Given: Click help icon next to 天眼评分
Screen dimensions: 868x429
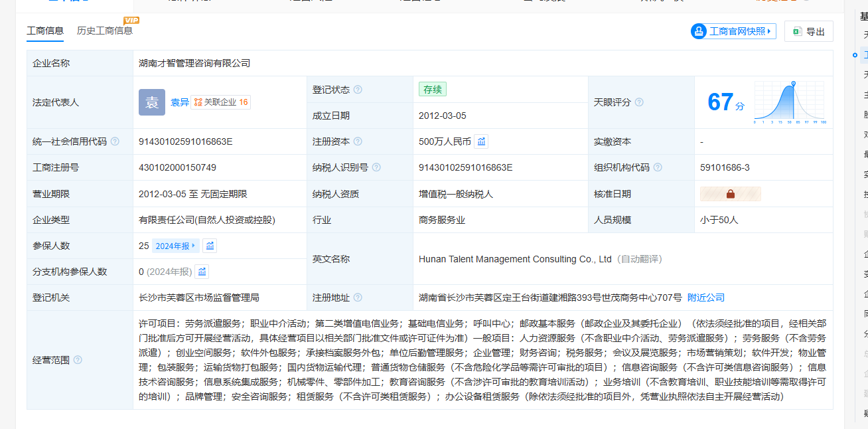Looking at the screenshot, I should pyautogui.click(x=639, y=102).
